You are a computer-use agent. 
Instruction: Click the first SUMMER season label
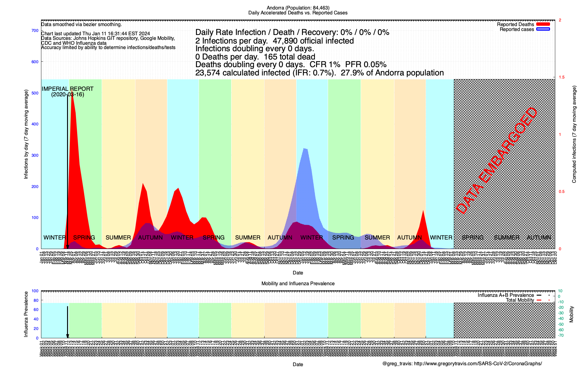tap(118, 238)
